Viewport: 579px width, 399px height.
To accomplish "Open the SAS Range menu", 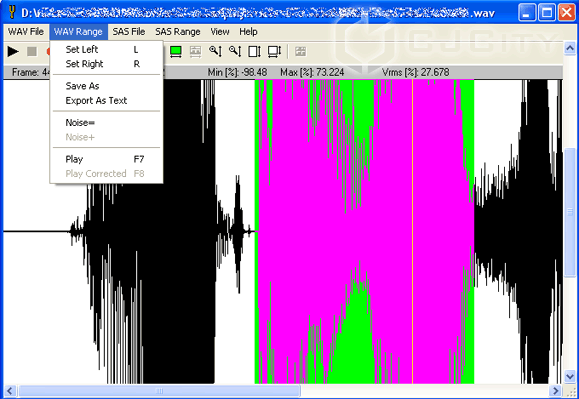I will point(178,32).
